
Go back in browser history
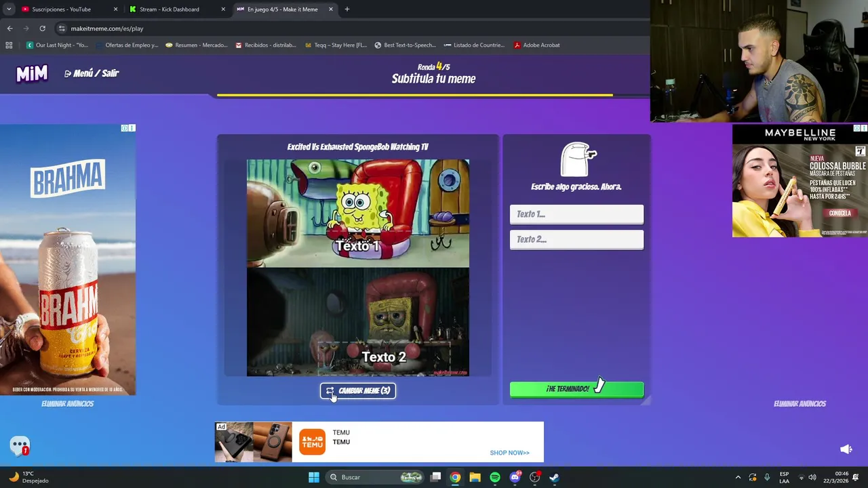tap(9, 28)
